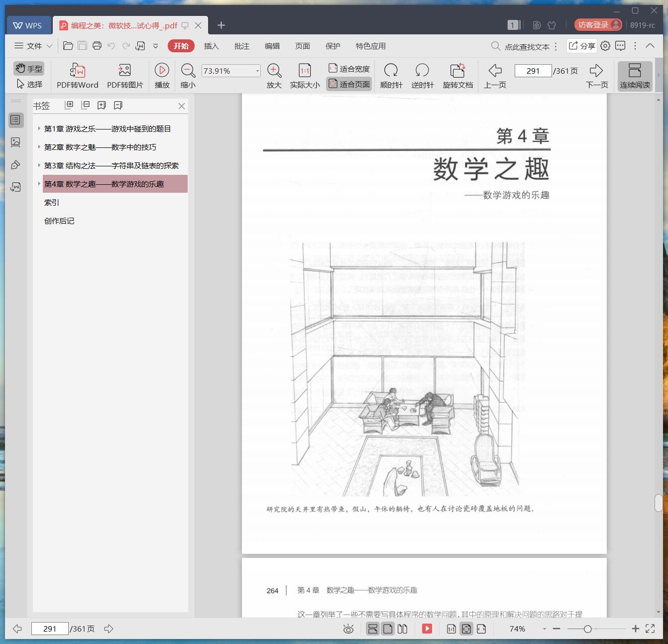Set the view to 实际大小
This screenshot has height=644, width=668.
[x=305, y=76]
